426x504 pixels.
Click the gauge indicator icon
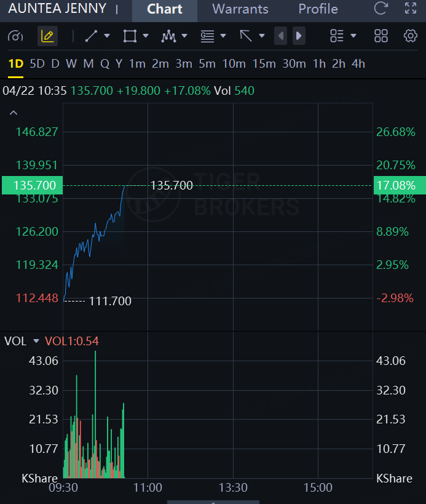tap(15, 36)
